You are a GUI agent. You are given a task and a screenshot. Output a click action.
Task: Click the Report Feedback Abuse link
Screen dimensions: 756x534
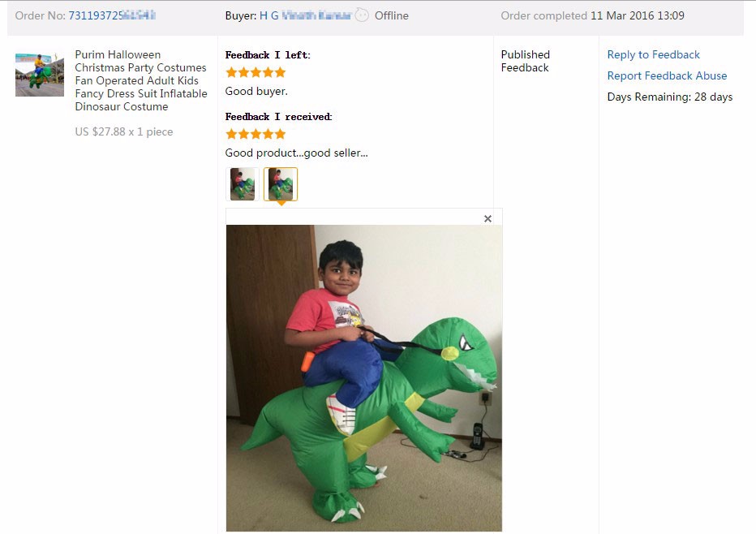tap(667, 75)
